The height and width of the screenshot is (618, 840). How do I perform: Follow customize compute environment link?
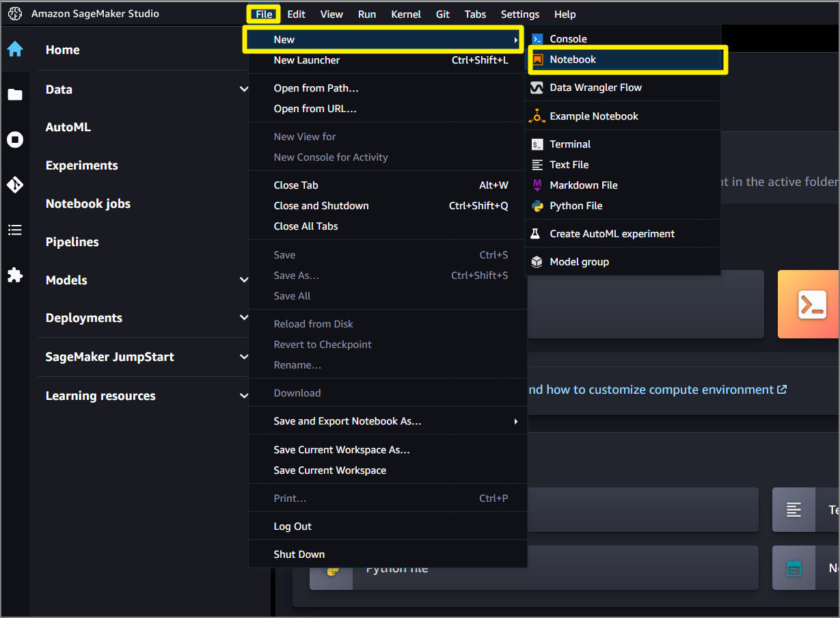point(656,390)
